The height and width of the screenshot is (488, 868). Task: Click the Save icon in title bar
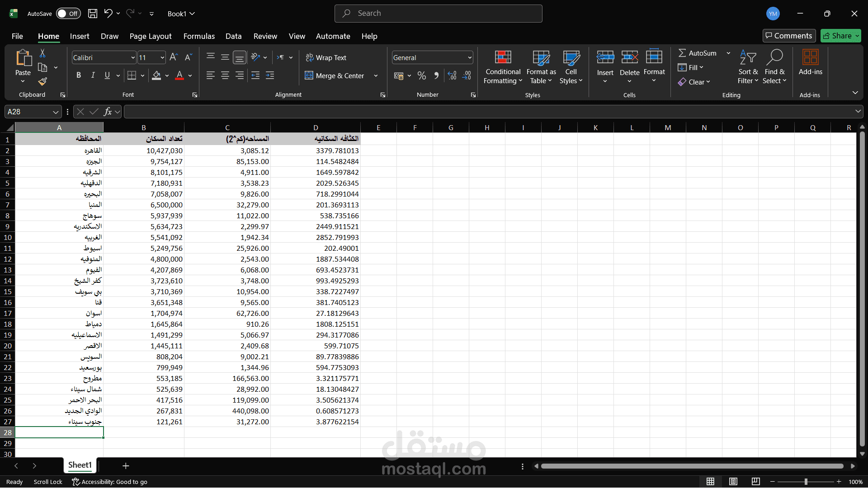(93, 14)
